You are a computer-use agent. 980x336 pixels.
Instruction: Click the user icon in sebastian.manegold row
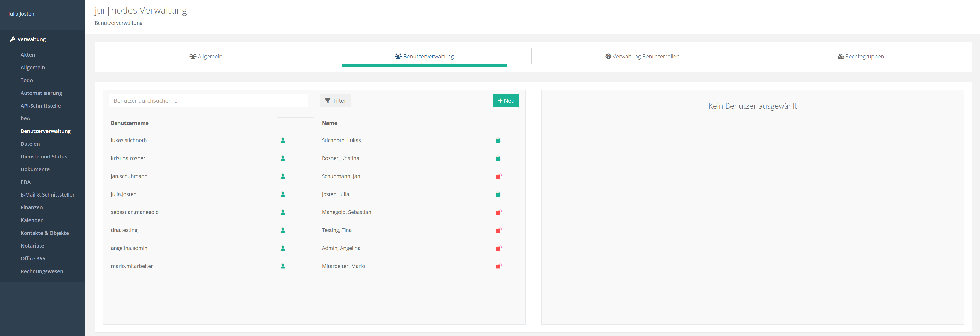[x=283, y=212]
